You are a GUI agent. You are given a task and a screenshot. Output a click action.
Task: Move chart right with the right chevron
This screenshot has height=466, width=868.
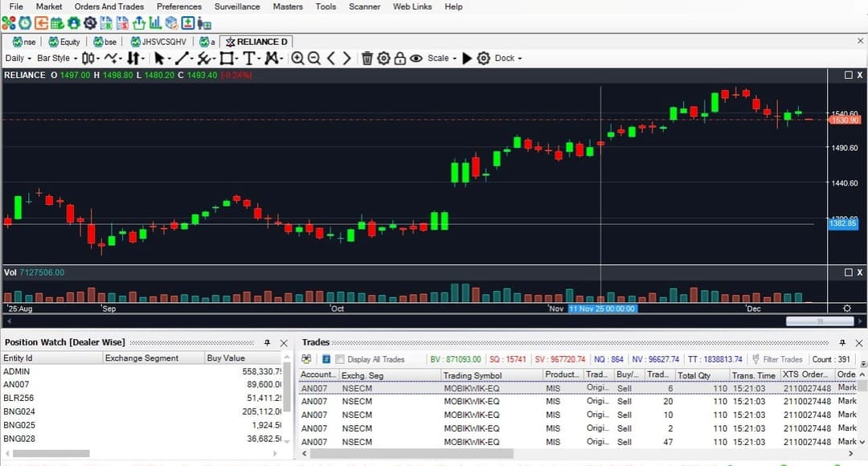coord(347,58)
